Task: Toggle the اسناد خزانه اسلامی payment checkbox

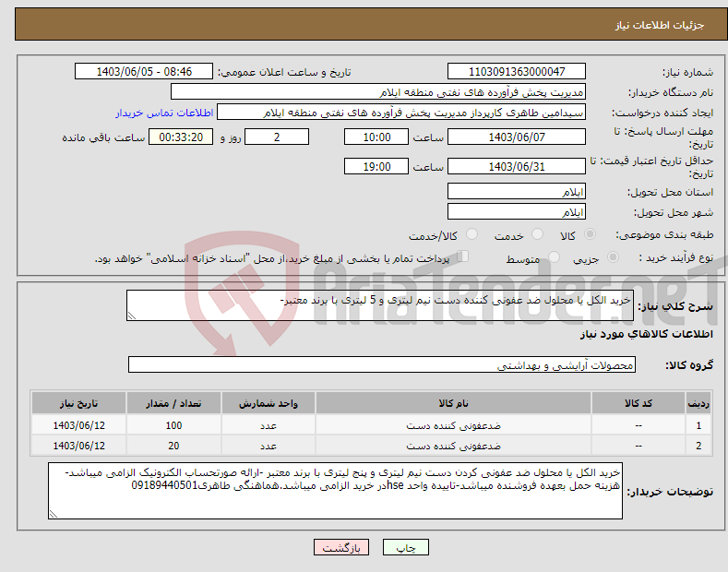Action: 463,256
